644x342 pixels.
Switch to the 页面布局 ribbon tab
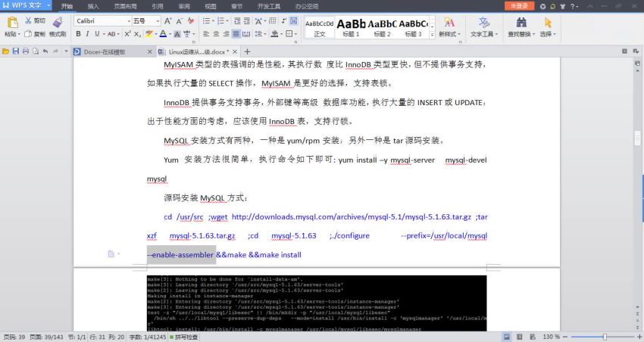point(125,6)
